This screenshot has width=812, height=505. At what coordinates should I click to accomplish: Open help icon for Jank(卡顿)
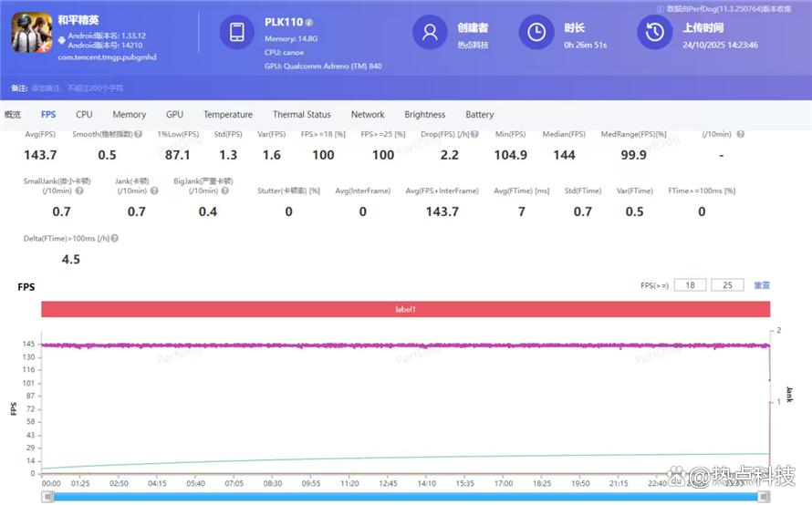point(154,191)
